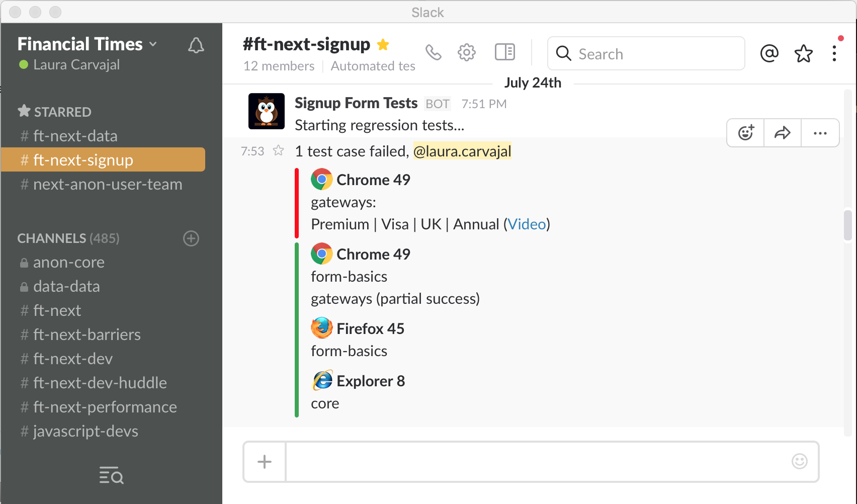The image size is (857, 504).
Task: Unstar the #ft-next-signup channel
Action: (x=383, y=45)
